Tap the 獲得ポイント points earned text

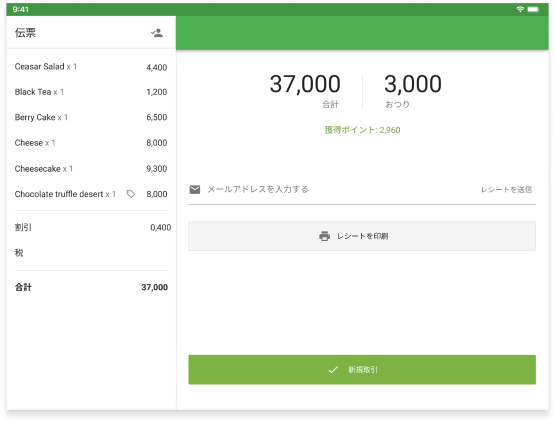point(362,130)
